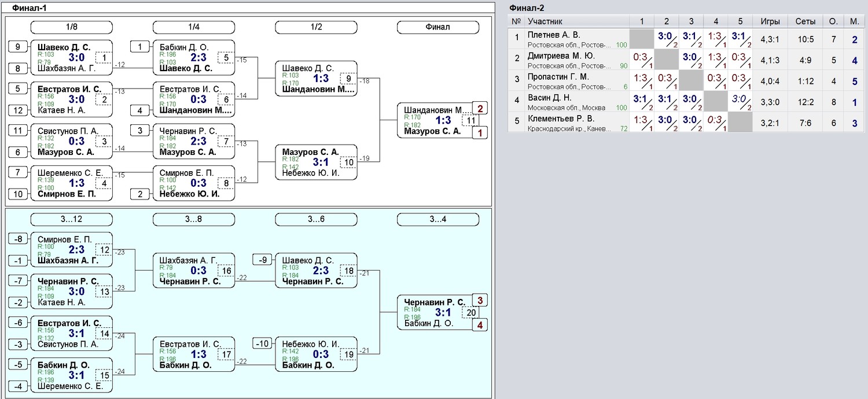Click Пропастин Г. М. participant name

(x=558, y=77)
